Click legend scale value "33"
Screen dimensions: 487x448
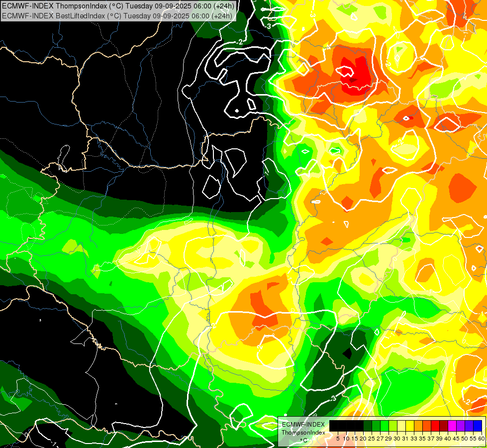(414, 439)
